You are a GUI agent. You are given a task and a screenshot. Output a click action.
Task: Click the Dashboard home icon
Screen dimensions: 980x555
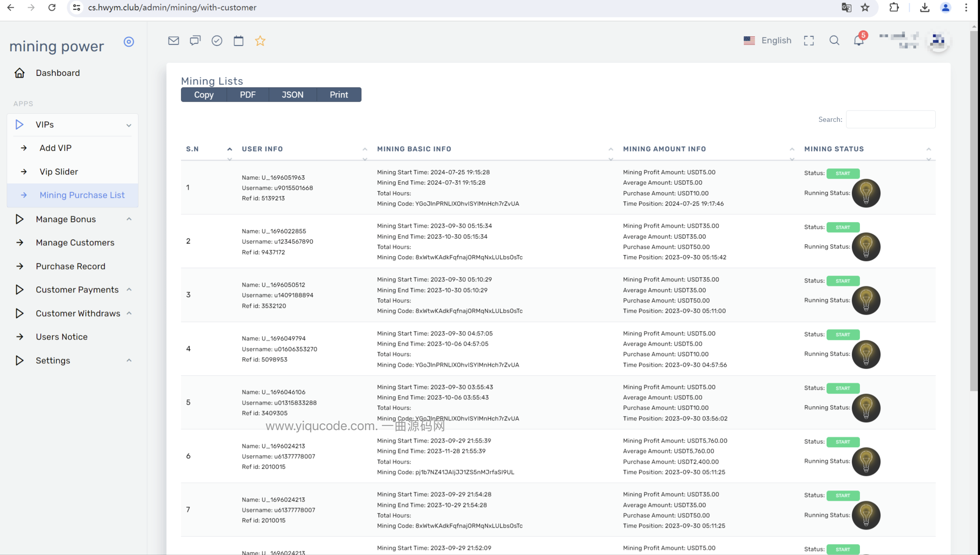(x=19, y=73)
